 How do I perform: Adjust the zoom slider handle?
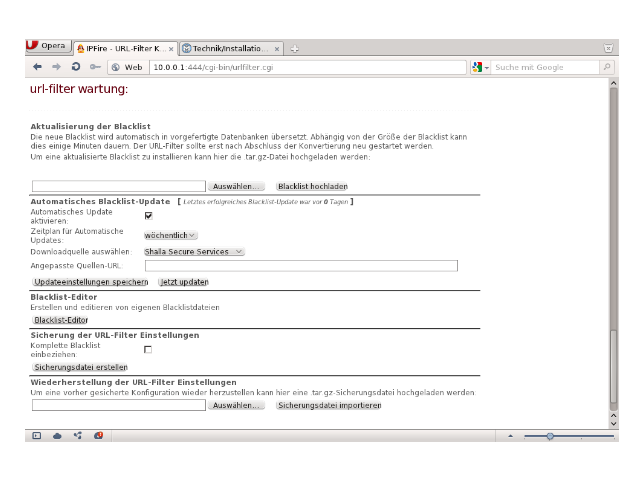tap(550, 436)
